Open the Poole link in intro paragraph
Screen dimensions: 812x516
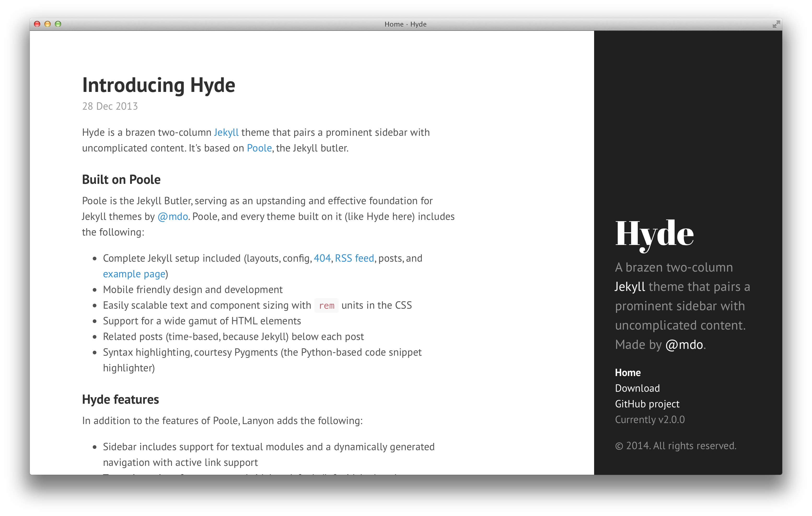(259, 148)
